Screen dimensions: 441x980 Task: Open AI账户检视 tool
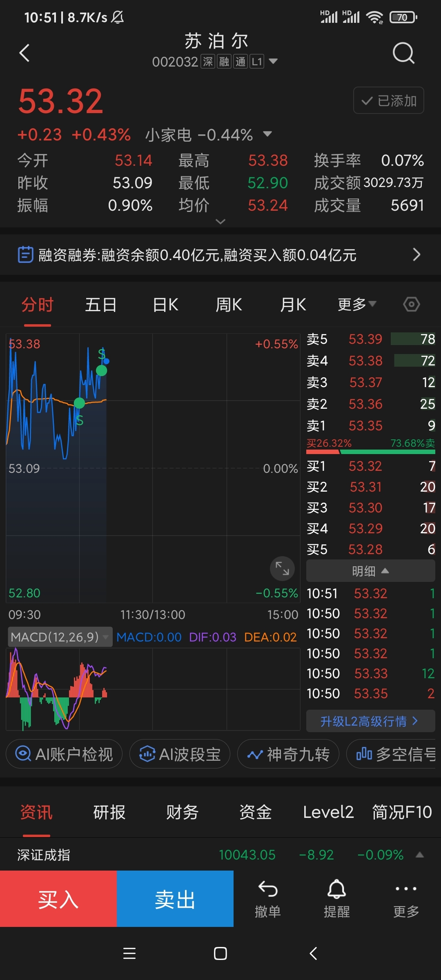point(64,754)
